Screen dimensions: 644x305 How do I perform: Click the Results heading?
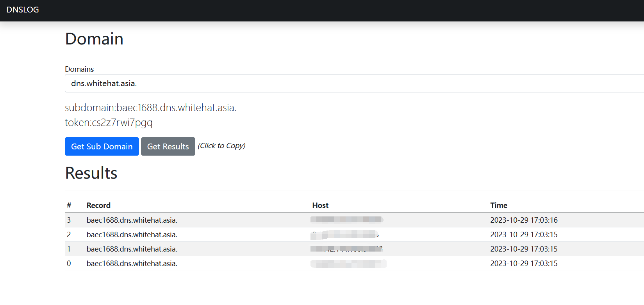click(x=91, y=173)
